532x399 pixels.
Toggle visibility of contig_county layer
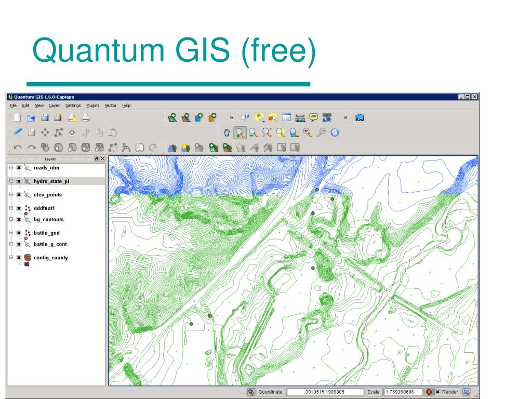pyautogui.click(x=19, y=258)
